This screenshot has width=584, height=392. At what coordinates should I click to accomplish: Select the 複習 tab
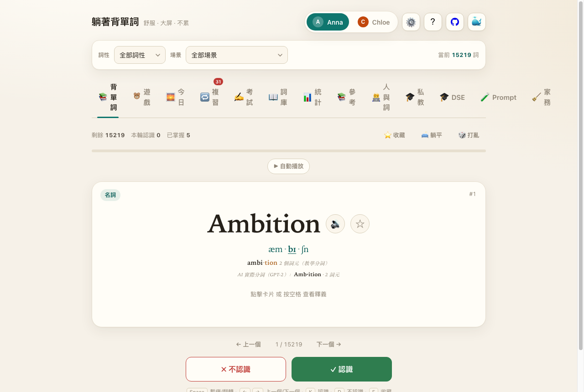pyautogui.click(x=210, y=97)
